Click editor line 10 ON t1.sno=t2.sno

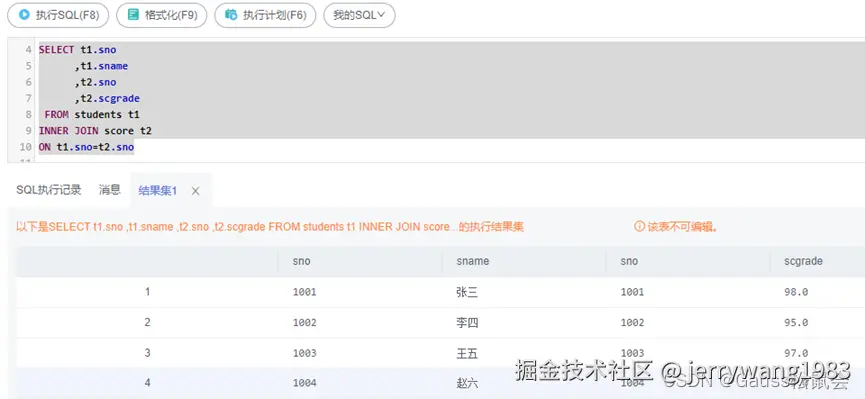pos(86,147)
